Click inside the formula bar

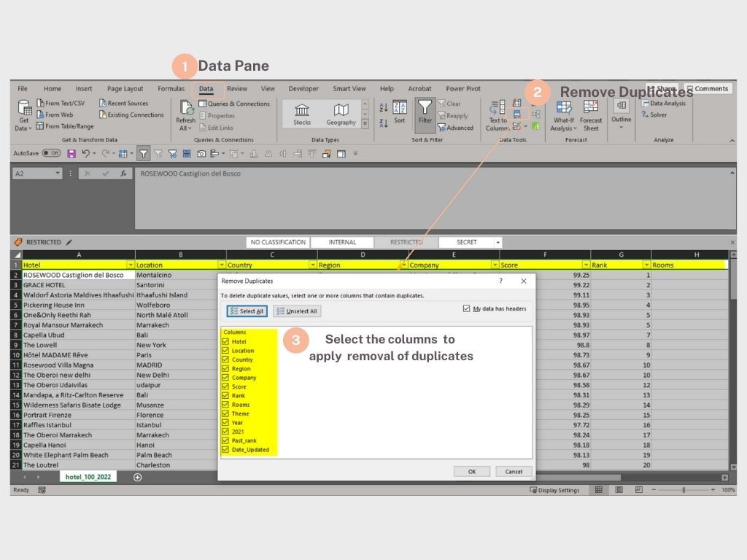point(433,198)
